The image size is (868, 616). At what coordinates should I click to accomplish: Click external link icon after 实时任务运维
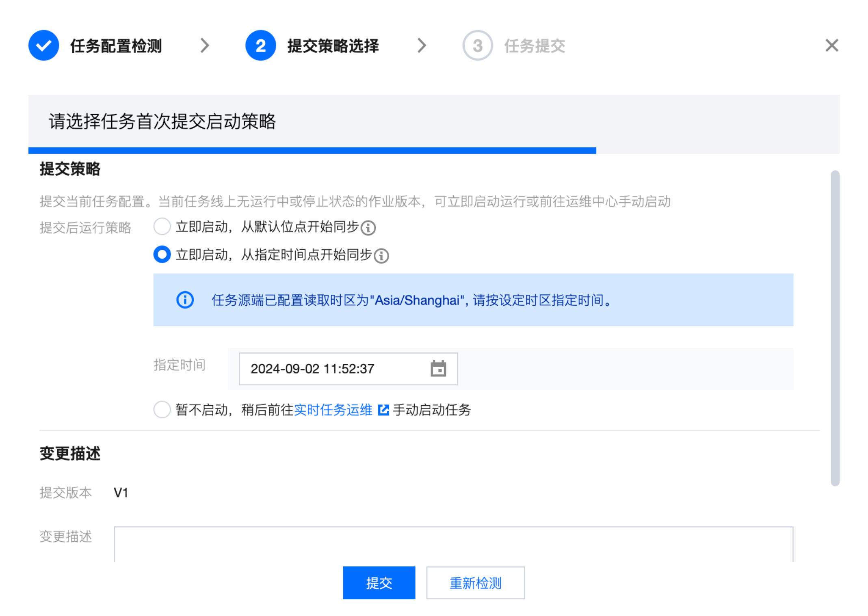tap(383, 410)
